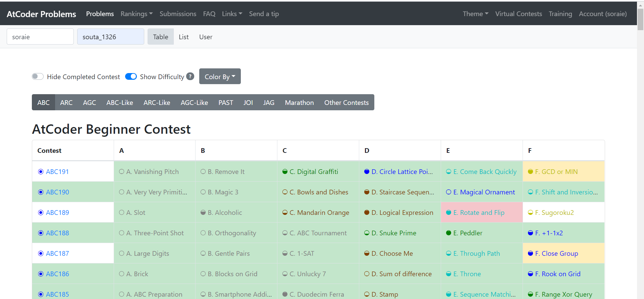Screen dimensions: 644x299
Task: Open the ABC190 contest link
Action: pos(57,192)
